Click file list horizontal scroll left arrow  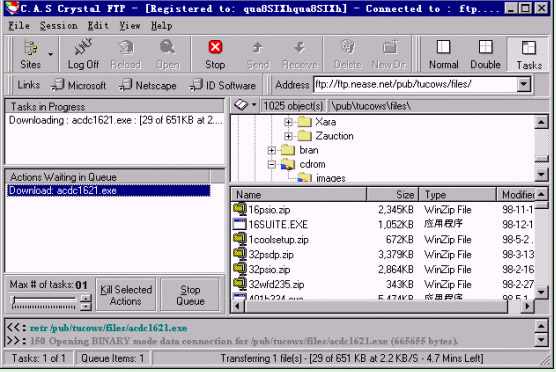pyautogui.click(x=238, y=306)
